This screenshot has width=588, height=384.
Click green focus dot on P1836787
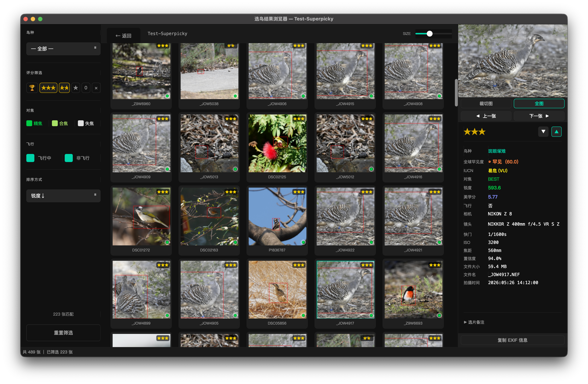[303, 242]
